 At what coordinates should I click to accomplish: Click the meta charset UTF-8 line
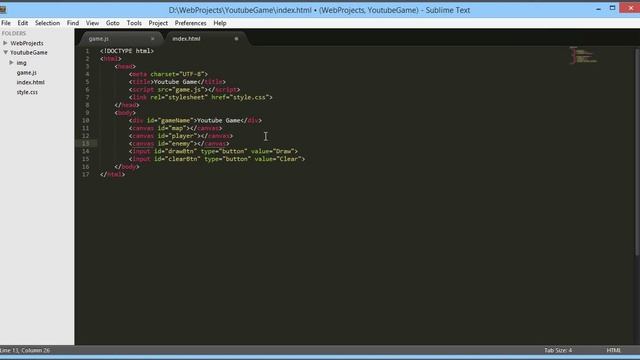169,74
